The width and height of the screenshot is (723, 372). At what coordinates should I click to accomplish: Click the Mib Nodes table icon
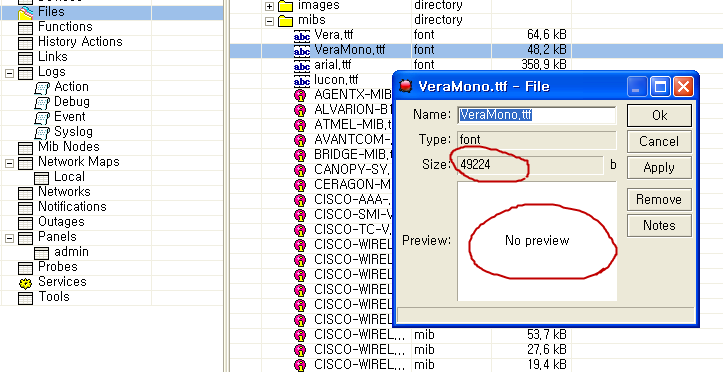coord(25,148)
